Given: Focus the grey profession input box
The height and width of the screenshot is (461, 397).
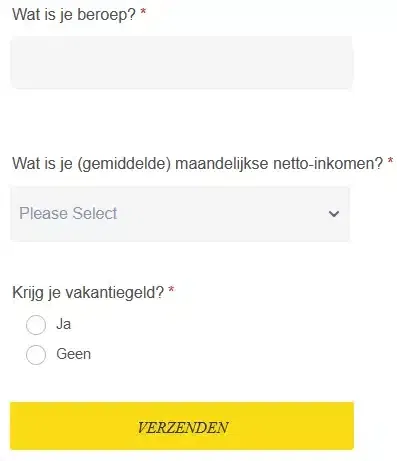Looking at the screenshot, I should point(182,62).
